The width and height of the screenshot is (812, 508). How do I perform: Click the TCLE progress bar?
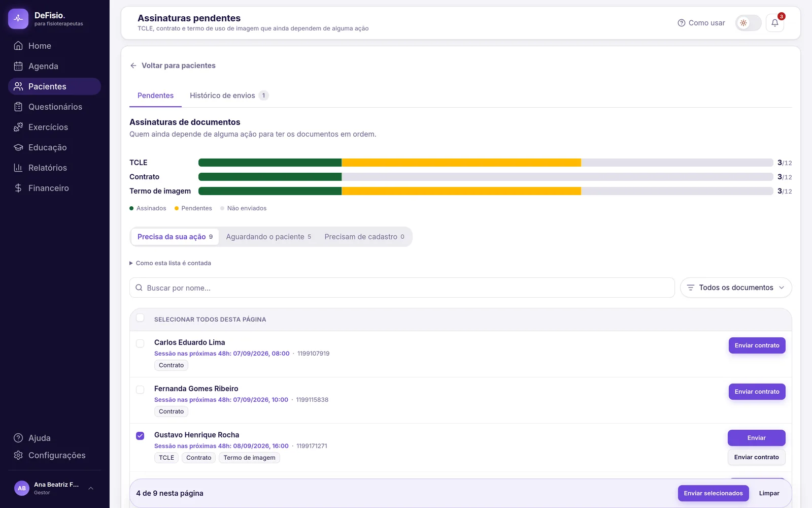486,163
